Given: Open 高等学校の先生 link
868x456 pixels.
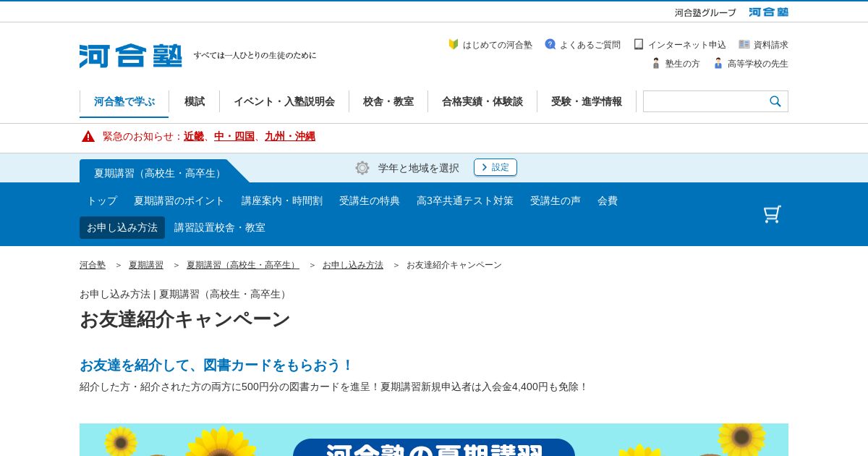Looking at the screenshot, I should click(758, 64).
